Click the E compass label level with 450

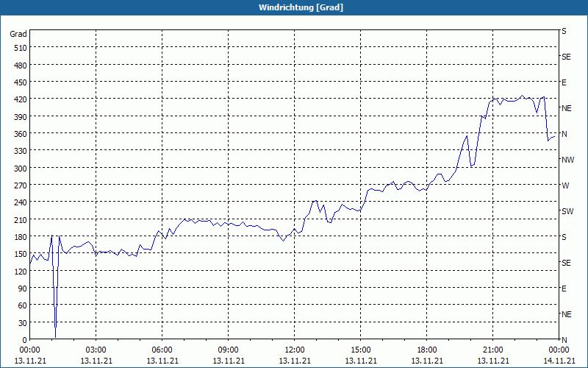tap(564, 82)
